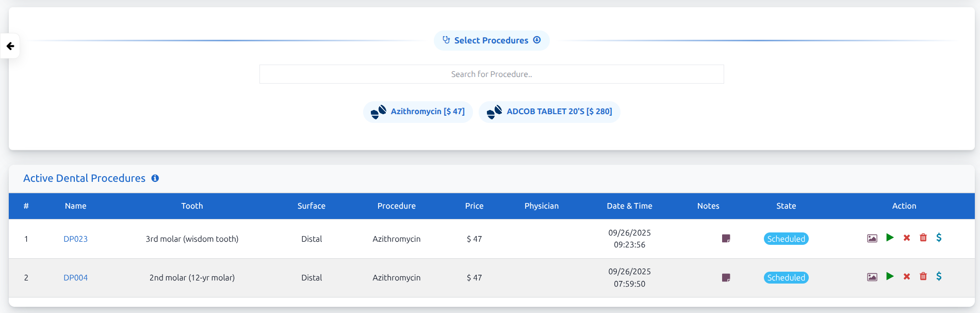Open notes icon for DP023
Viewport: 980px width, 313px height.
point(726,239)
